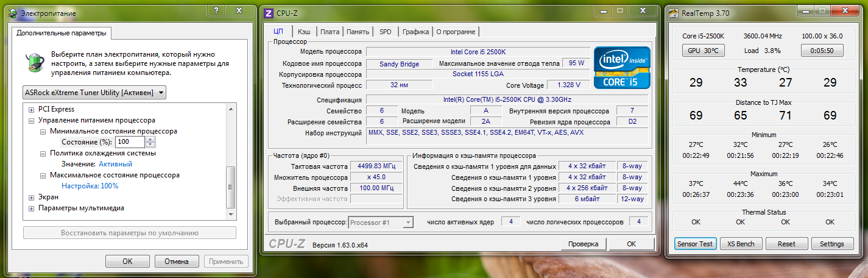The image size is (868, 278).
Task: Click the CPU-Z purple Z title icon
Action: click(270, 12)
